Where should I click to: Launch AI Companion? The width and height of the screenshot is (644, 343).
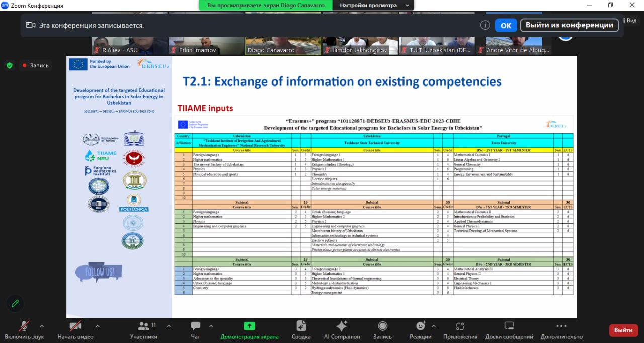click(342, 330)
